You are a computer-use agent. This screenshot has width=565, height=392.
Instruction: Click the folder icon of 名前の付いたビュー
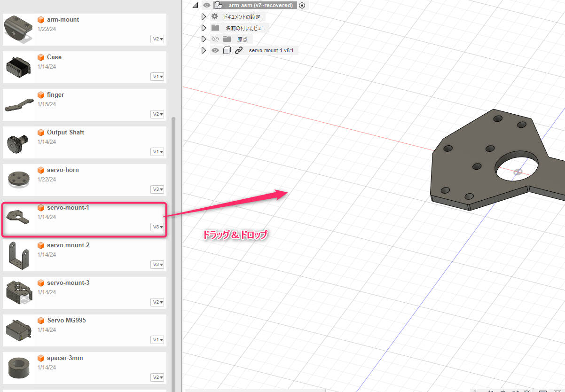coord(215,28)
